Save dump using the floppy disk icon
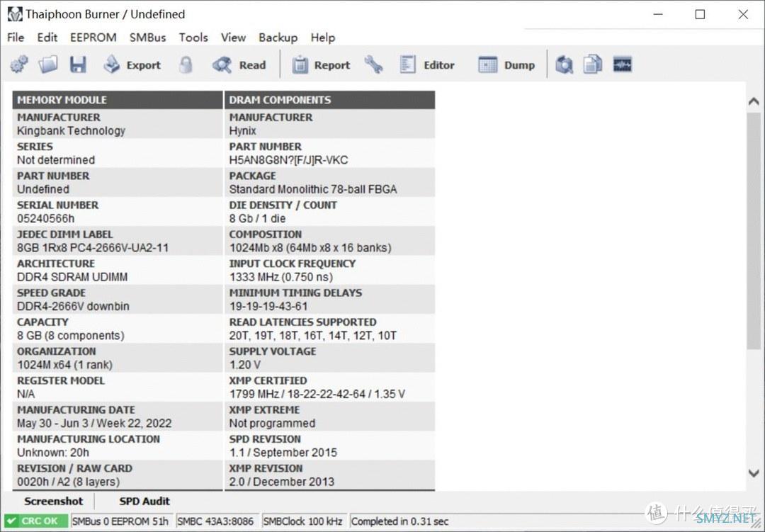The width and height of the screenshot is (765, 532). click(78, 64)
